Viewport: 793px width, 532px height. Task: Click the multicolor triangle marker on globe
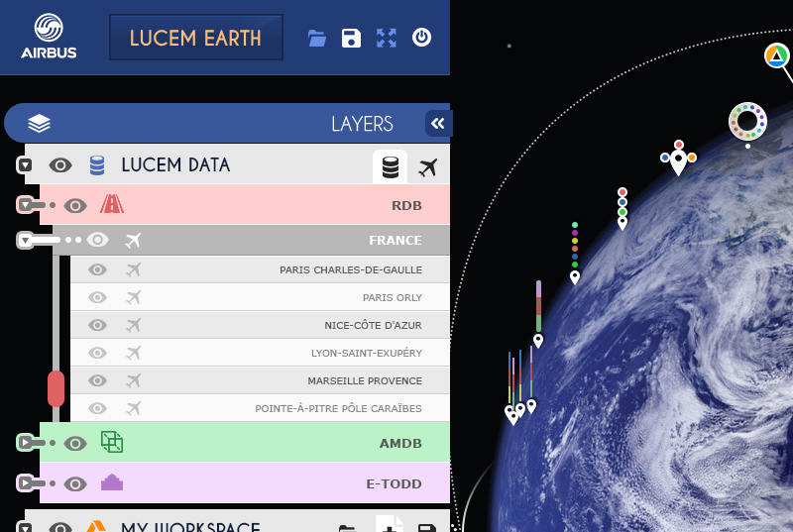(x=777, y=55)
